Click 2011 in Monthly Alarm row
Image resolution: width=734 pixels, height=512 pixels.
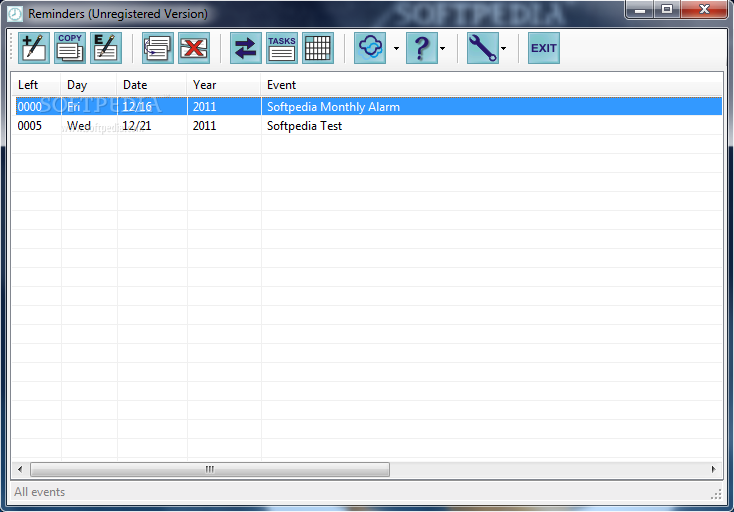pos(205,107)
